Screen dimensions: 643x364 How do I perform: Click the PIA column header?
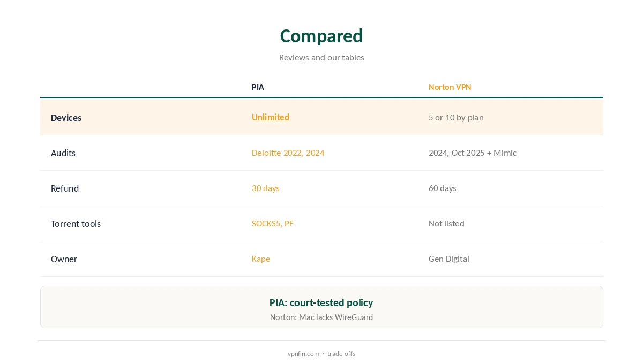click(258, 87)
